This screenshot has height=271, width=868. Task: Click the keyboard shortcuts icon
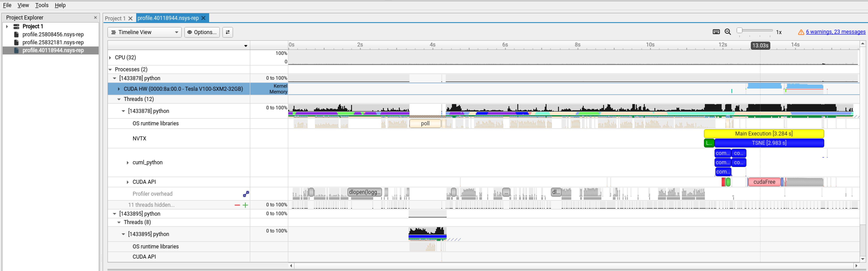click(x=716, y=32)
